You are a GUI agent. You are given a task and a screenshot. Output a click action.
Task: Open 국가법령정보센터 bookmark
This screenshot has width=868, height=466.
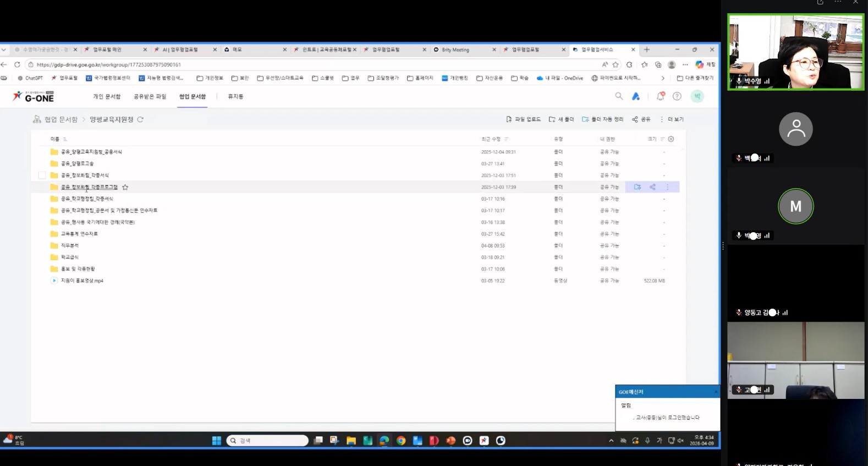click(x=108, y=78)
